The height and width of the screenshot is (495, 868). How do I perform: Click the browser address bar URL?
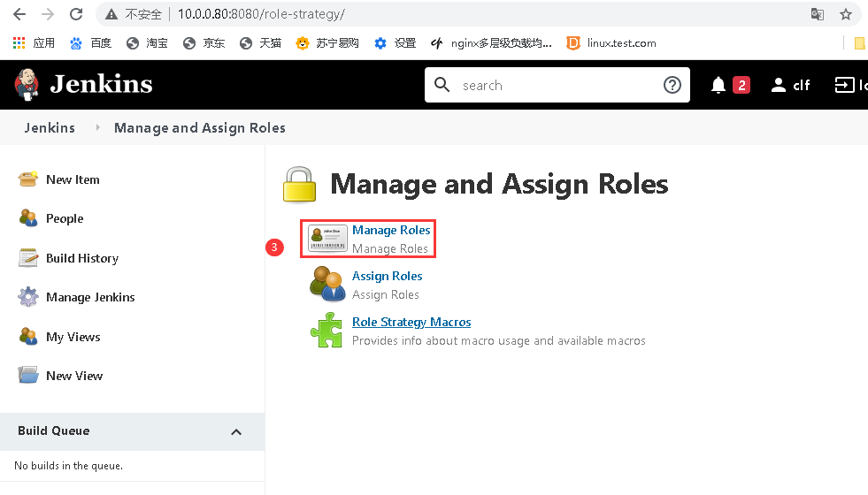[261, 14]
